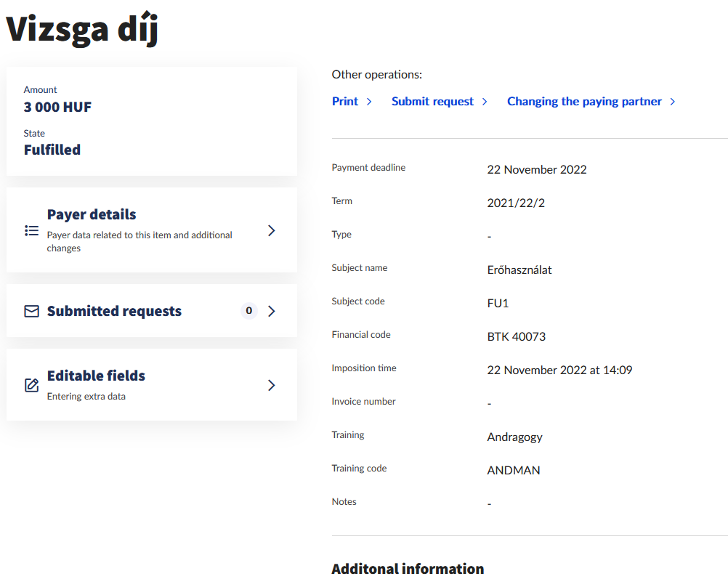Print the exam fee item

point(345,102)
